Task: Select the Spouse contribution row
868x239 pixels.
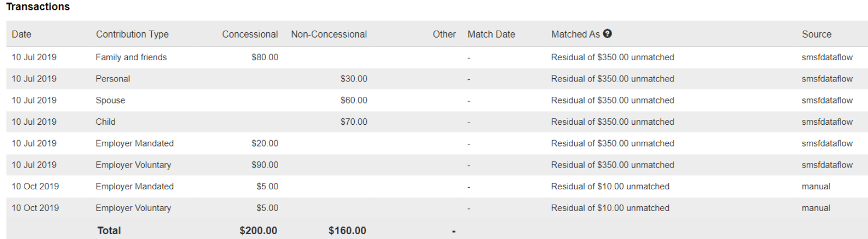Action: point(437,100)
